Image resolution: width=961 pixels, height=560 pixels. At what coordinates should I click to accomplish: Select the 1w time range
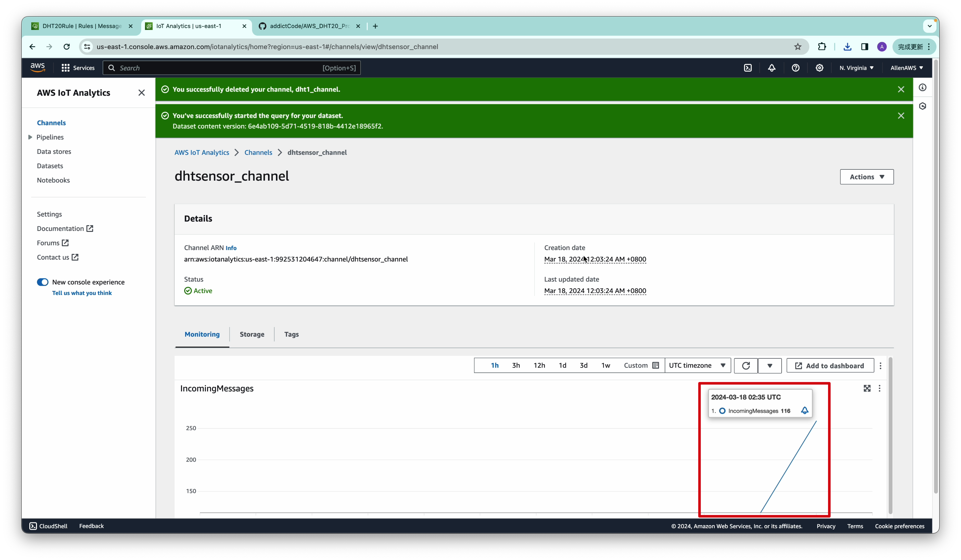click(x=606, y=365)
